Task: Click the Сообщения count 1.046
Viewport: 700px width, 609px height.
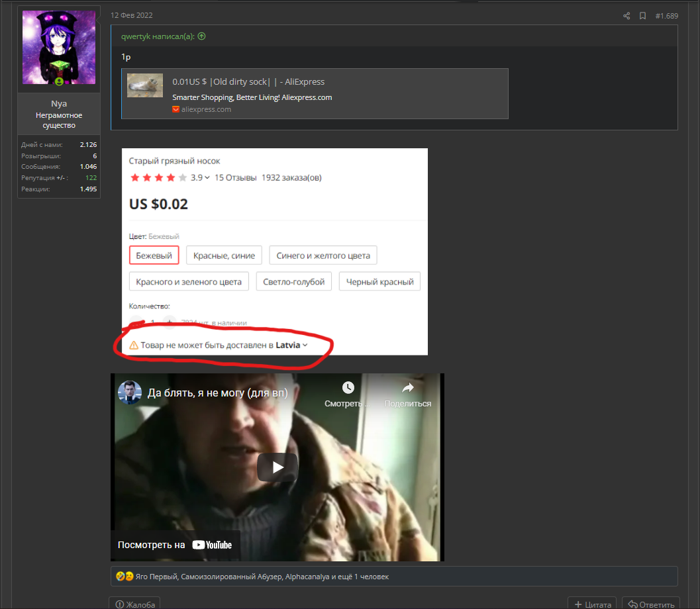Action: (88, 166)
